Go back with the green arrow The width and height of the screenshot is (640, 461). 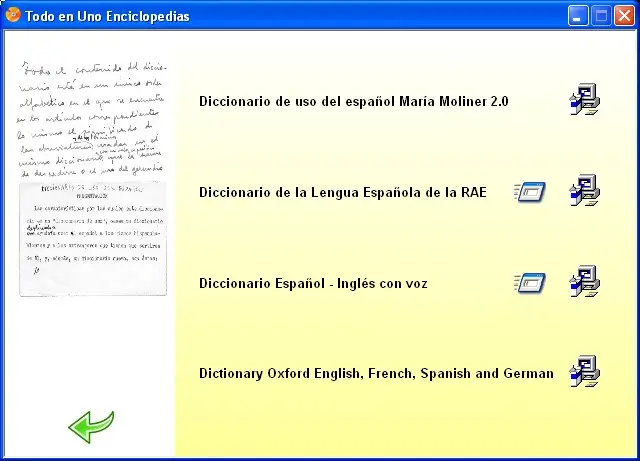point(91,427)
